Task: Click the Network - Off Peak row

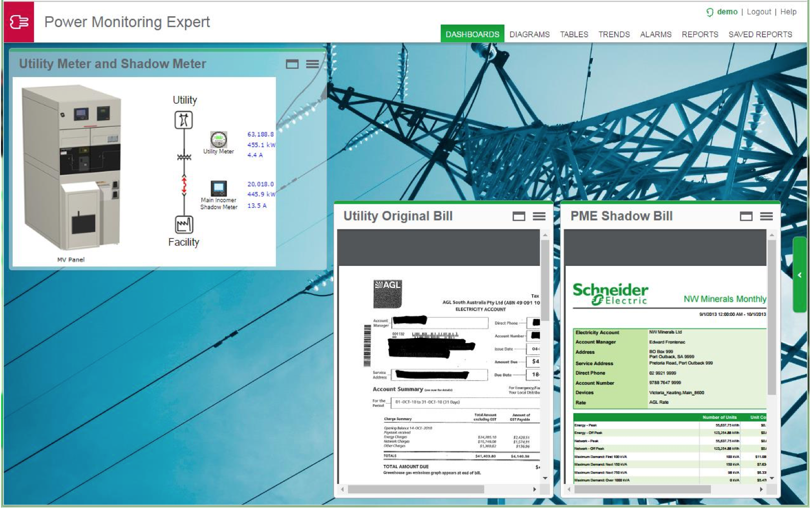Action: [670, 449]
